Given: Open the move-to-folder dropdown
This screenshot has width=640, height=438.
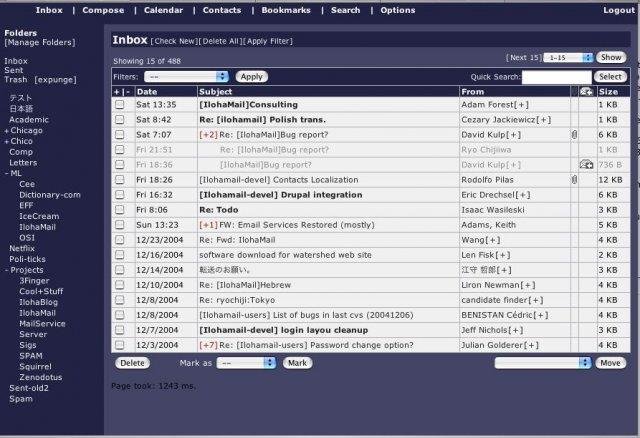Looking at the screenshot, I should click(x=543, y=363).
